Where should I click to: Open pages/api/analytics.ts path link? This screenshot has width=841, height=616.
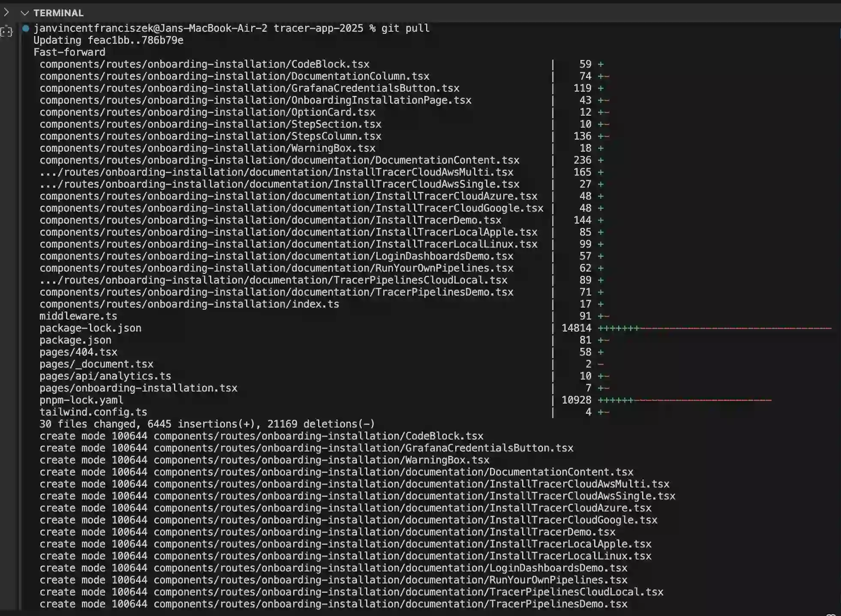pyautogui.click(x=105, y=376)
